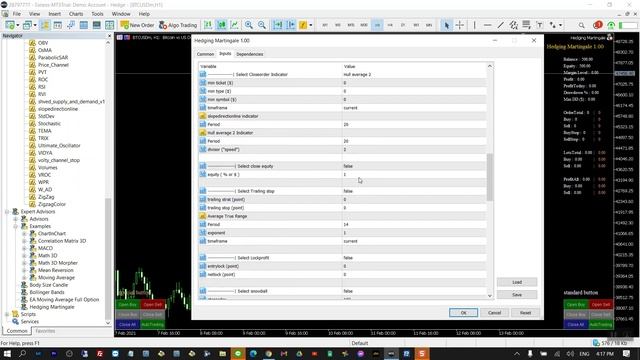640x360 pixels.
Task: Open the Charts menu
Action: (76, 14)
